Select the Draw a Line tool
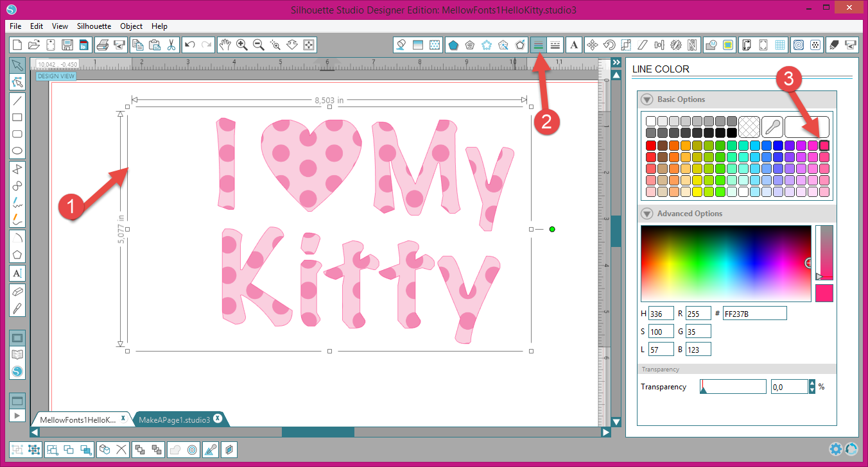Viewport: 868px width, 467px height. pos(18,101)
